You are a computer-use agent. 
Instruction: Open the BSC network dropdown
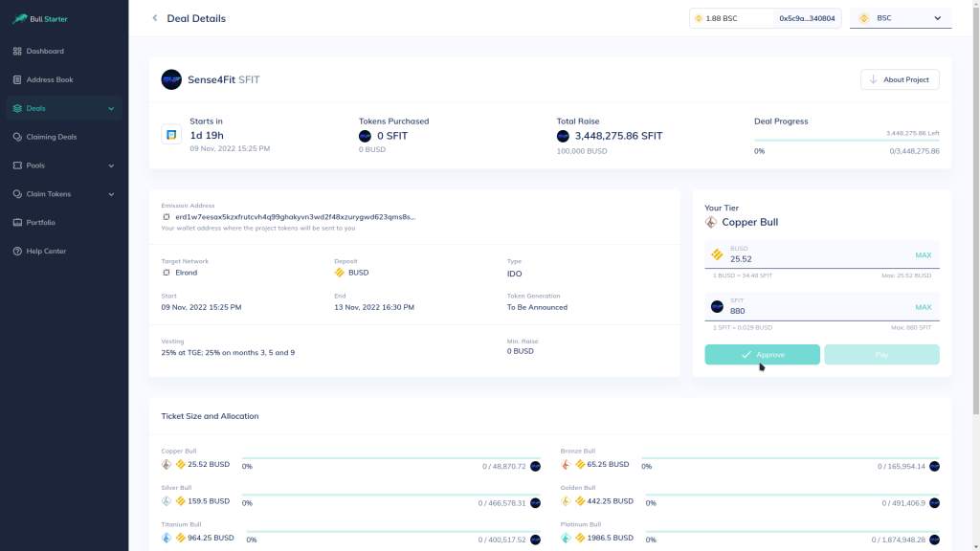click(x=901, y=18)
